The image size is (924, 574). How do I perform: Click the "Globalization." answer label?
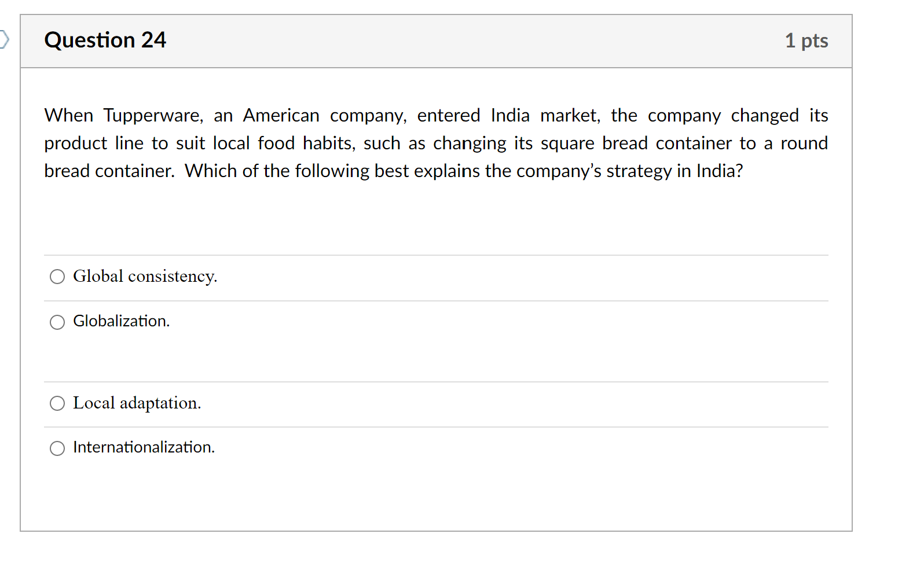121,322
